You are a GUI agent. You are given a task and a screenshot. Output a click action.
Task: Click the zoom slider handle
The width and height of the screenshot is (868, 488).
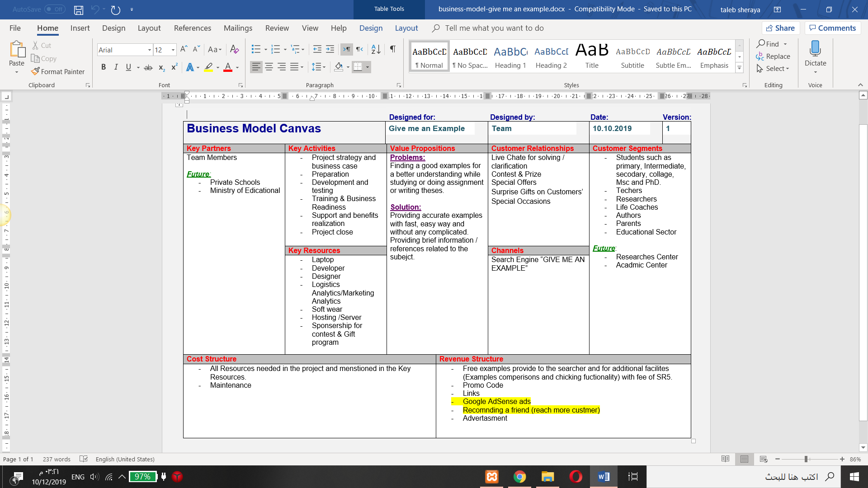click(x=806, y=459)
